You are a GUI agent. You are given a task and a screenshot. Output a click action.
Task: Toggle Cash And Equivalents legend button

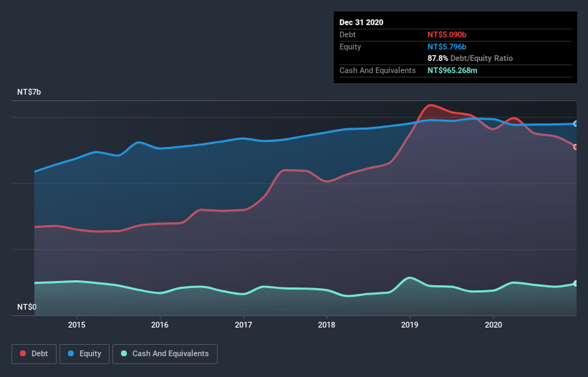[x=165, y=354]
